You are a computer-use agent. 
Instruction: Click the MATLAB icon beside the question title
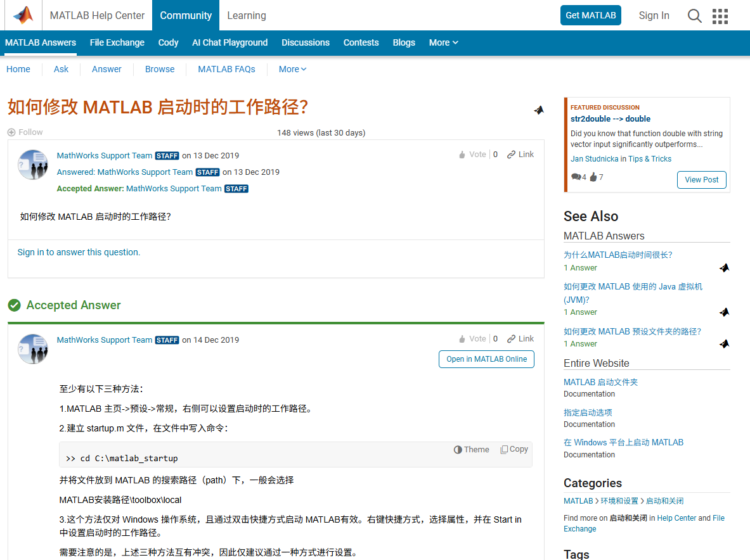[539, 110]
